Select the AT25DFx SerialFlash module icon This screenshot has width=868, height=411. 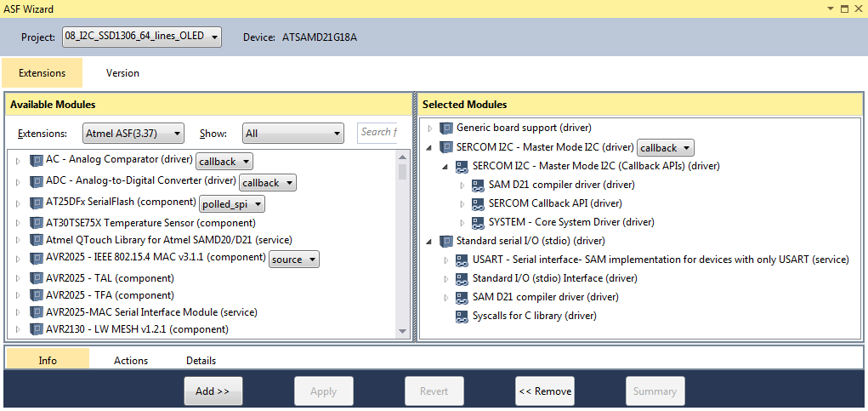pos(36,203)
